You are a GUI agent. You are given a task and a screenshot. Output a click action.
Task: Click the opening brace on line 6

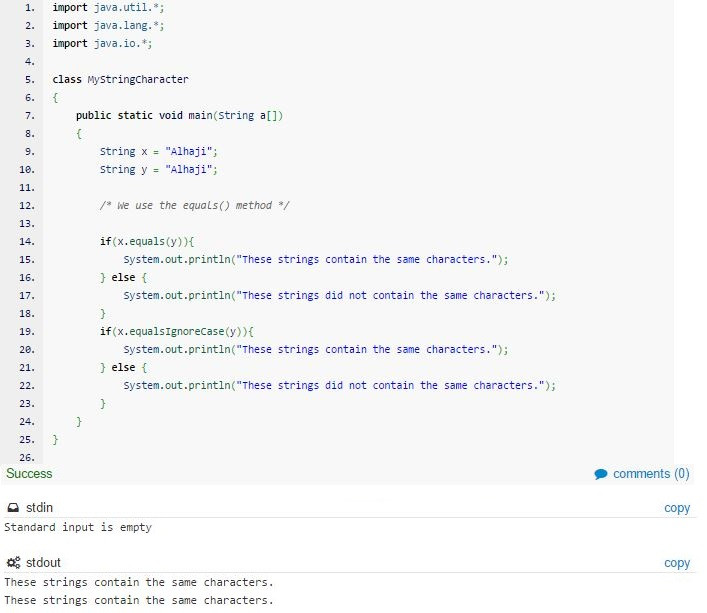click(x=55, y=98)
